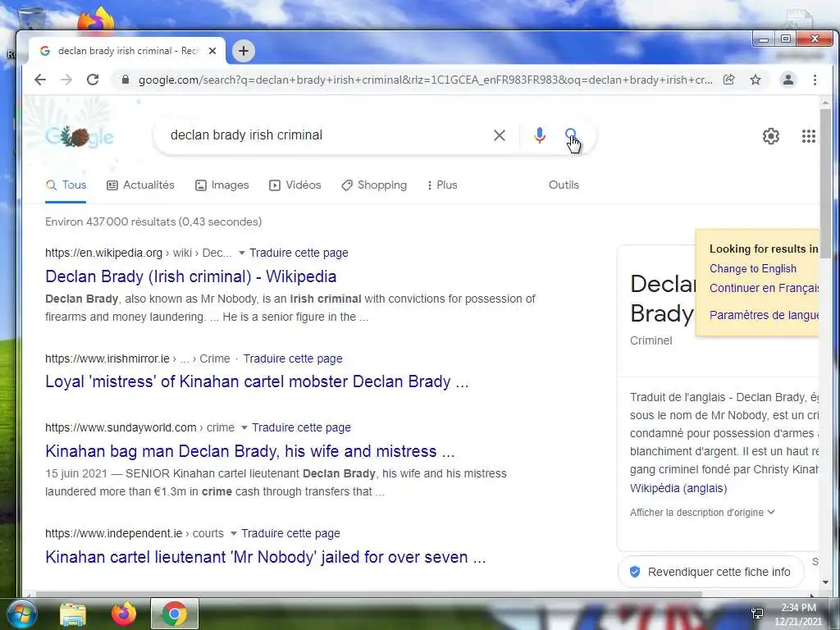Switch to the Vidéos tab
The image size is (840, 630).
[294, 185]
